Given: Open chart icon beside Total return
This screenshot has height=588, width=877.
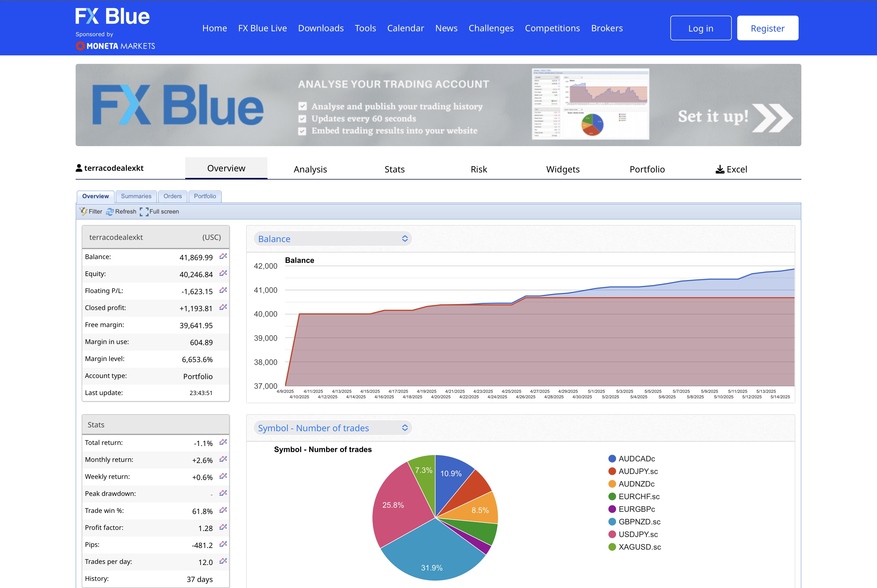Looking at the screenshot, I should click(223, 442).
